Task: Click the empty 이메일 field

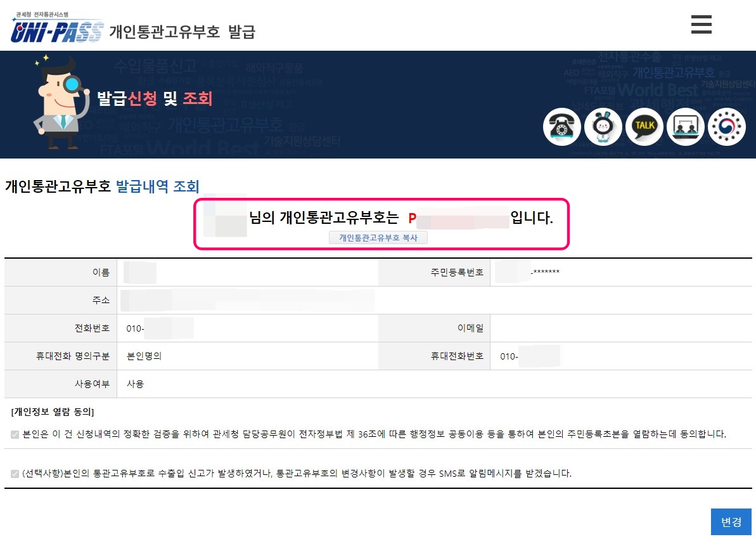Action: (x=621, y=328)
